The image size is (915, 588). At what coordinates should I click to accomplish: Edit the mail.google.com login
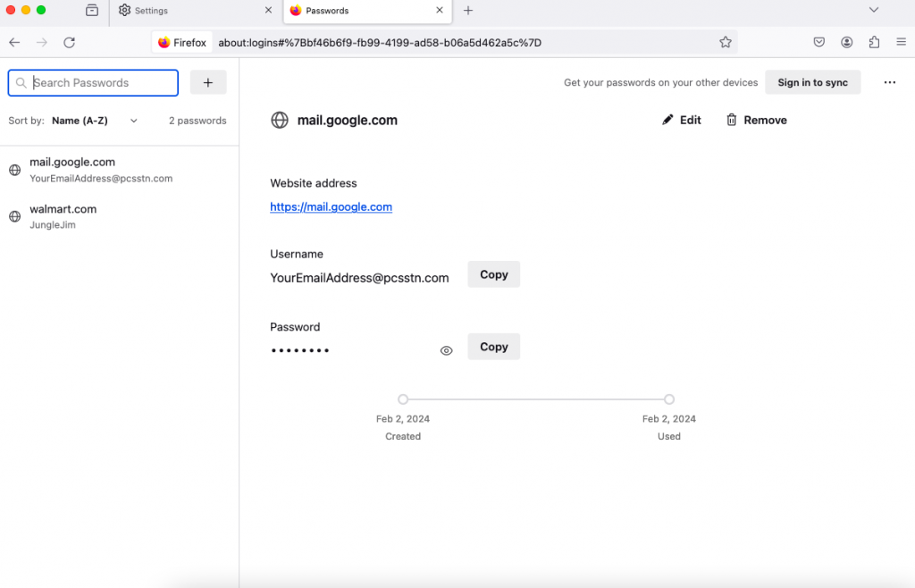coord(681,120)
